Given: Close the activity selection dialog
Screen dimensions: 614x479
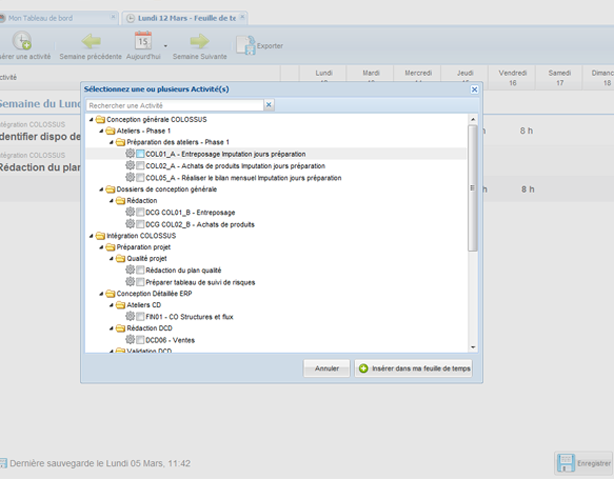Looking at the screenshot, I should 474,89.
